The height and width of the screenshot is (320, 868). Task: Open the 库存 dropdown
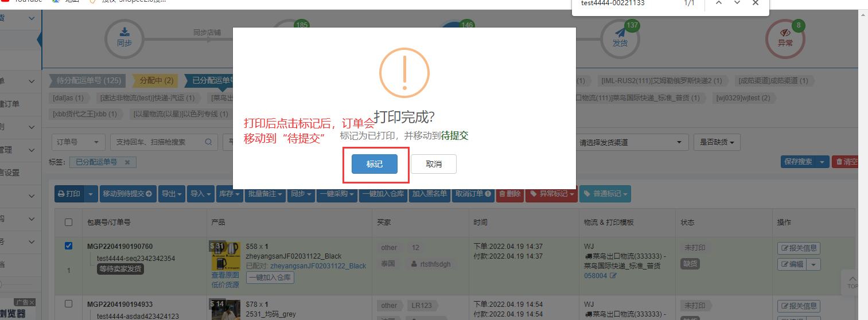[x=230, y=194]
